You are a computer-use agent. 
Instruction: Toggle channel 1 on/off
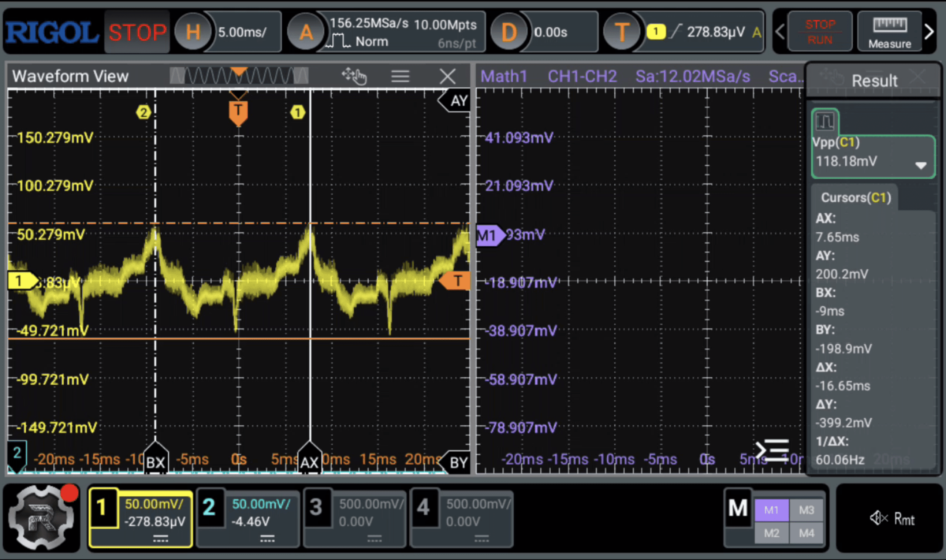(103, 507)
